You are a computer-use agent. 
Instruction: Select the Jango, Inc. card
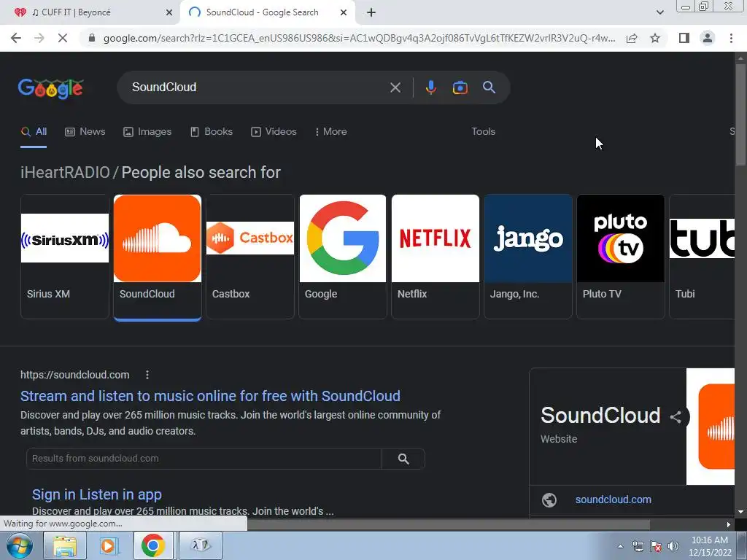(528, 256)
